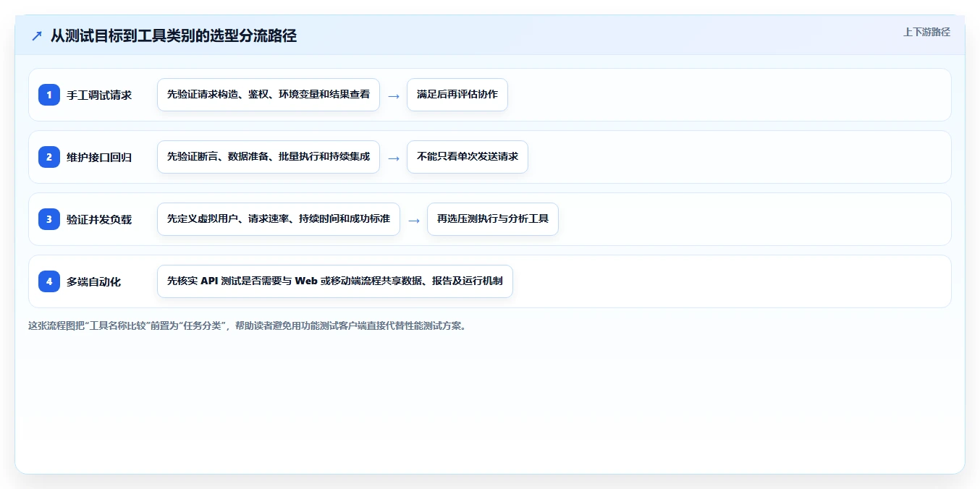980x489 pixels.
Task: Click the 上下游路径 label in header
Action: [926, 32]
